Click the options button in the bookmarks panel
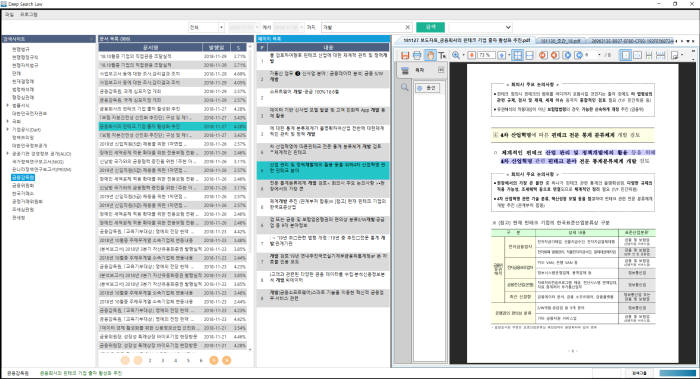700x379 pixels. pos(427,88)
